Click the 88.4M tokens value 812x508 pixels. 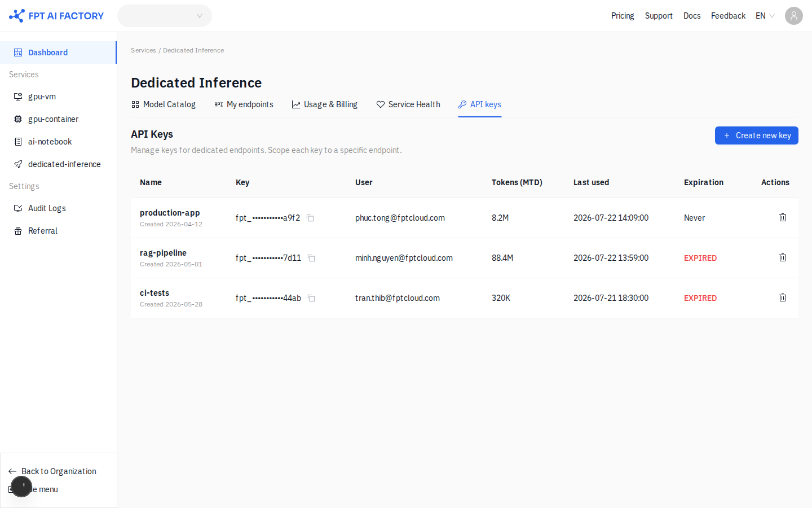[x=502, y=258]
